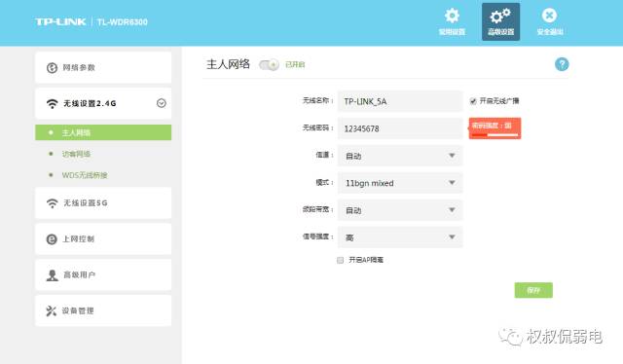Click the 主人网络 page heading

228,64
